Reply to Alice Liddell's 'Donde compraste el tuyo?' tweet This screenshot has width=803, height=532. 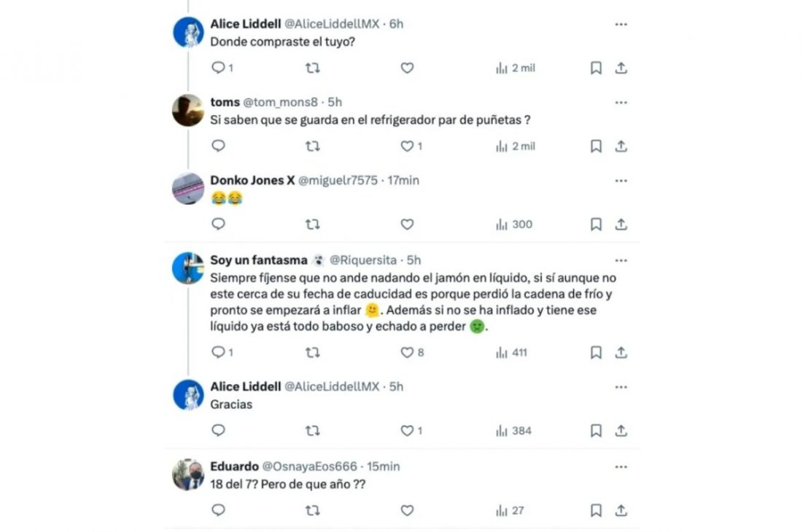click(222, 68)
